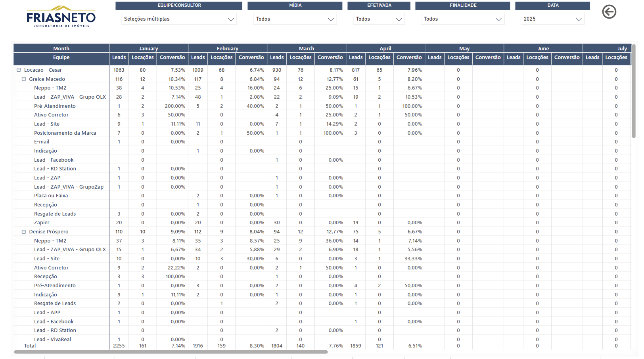
Task: Click February total conversion 8,30%
Action: (257, 346)
